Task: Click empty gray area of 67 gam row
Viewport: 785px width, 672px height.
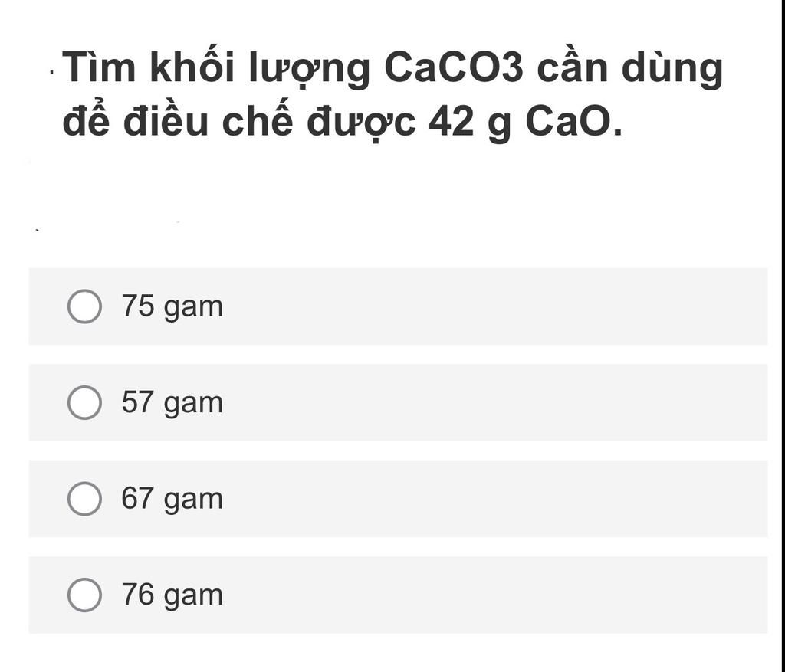Action: 496,498
